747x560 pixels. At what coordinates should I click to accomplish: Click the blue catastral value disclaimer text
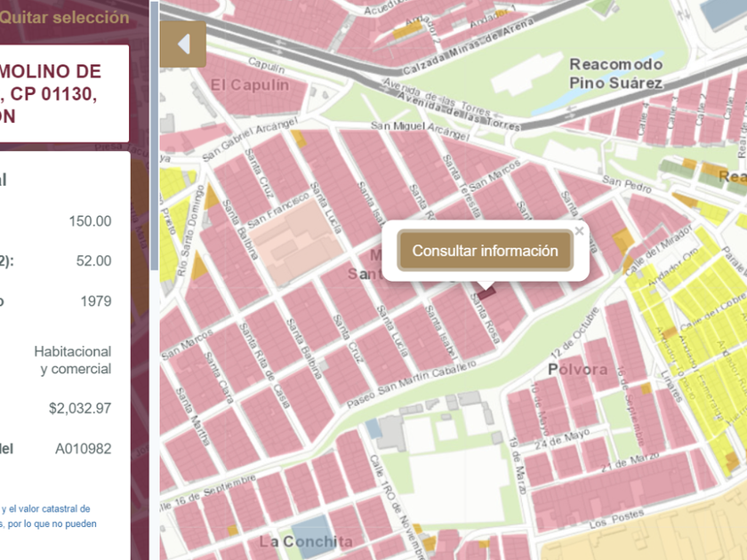pyautogui.click(x=48, y=516)
